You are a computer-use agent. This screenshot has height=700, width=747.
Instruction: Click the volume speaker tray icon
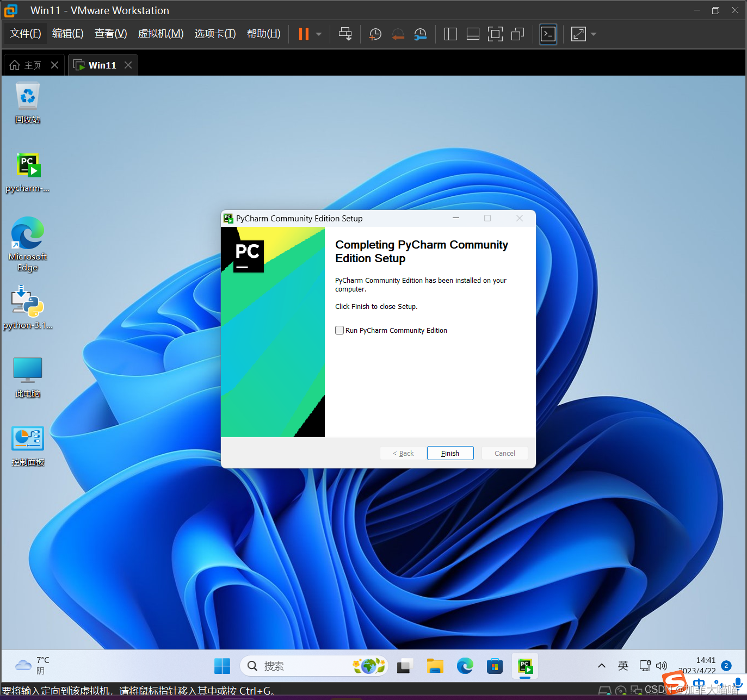(662, 666)
